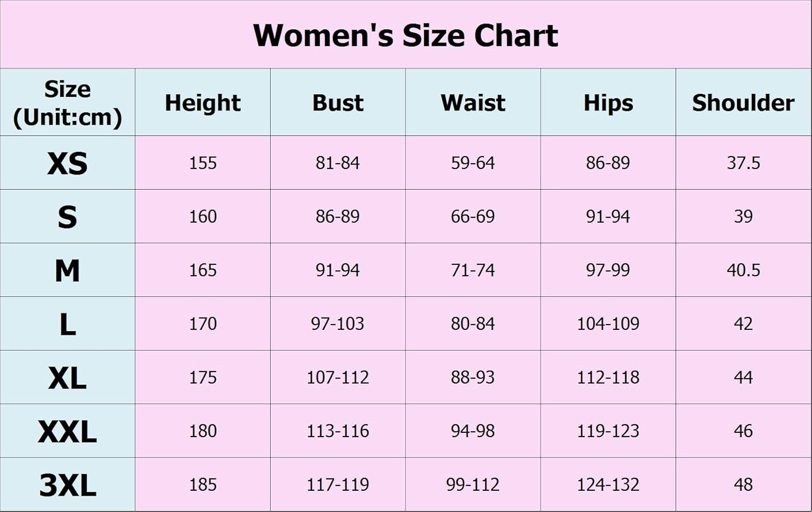Select the height value 170

point(202,324)
